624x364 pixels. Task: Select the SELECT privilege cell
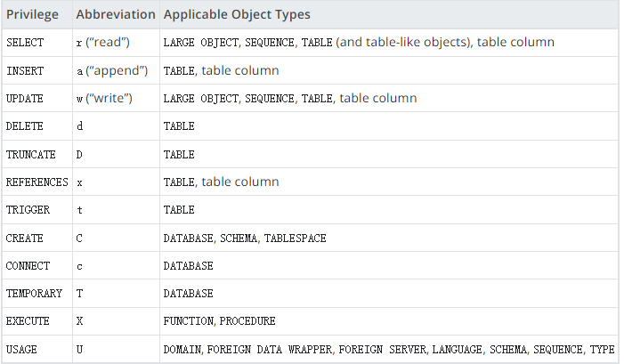(24, 43)
